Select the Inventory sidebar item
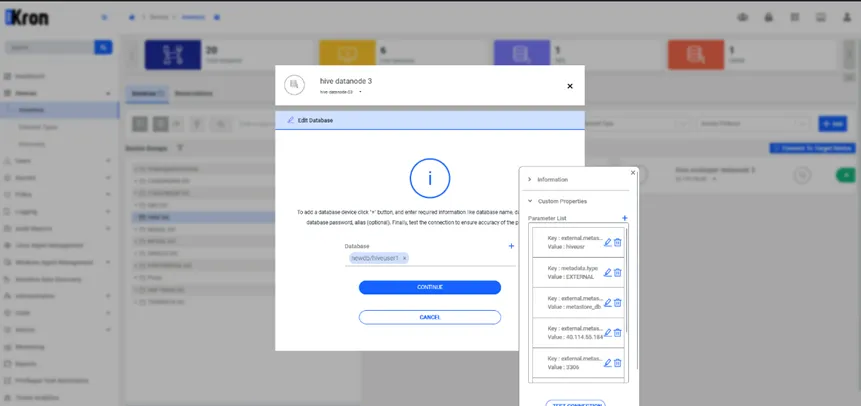Viewport: 861px width, 406px height. tap(59, 110)
